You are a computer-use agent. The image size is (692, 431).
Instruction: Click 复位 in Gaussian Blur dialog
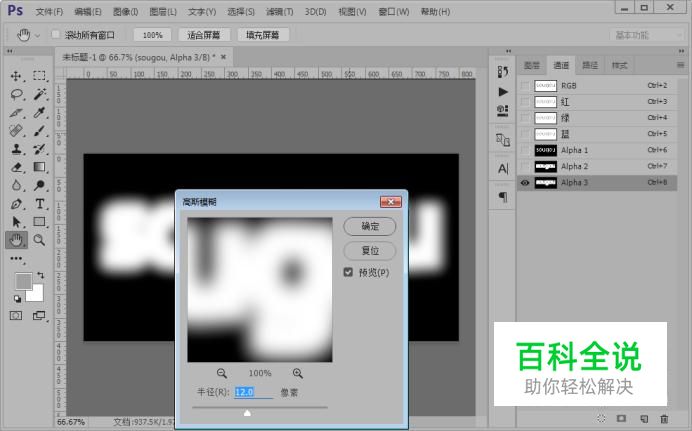(x=370, y=251)
